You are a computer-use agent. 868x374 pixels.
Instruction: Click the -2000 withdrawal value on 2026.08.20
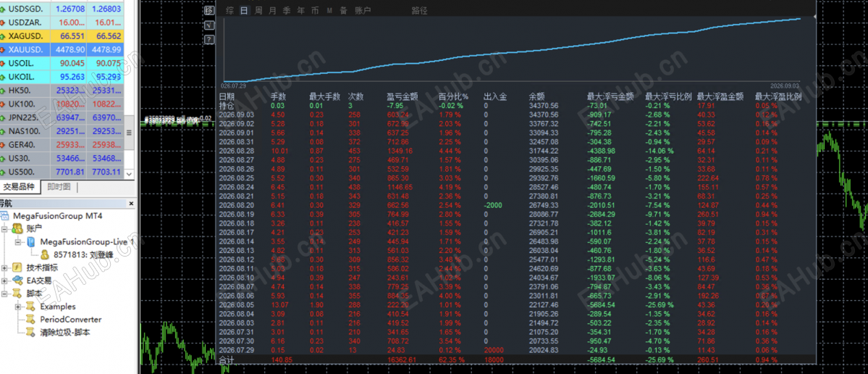pyautogui.click(x=494, y=205)
